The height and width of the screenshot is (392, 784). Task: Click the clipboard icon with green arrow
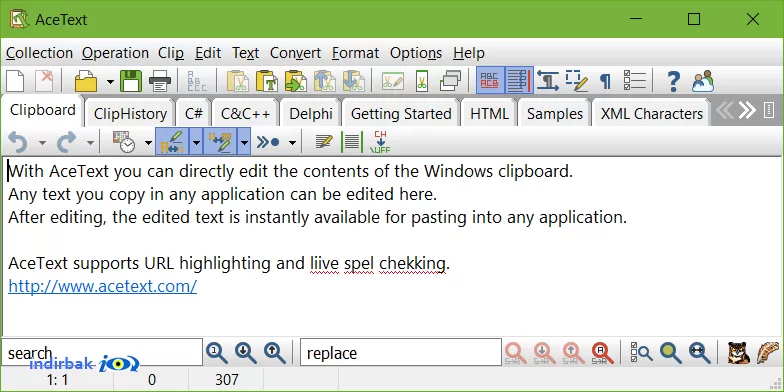pos(296,81)
